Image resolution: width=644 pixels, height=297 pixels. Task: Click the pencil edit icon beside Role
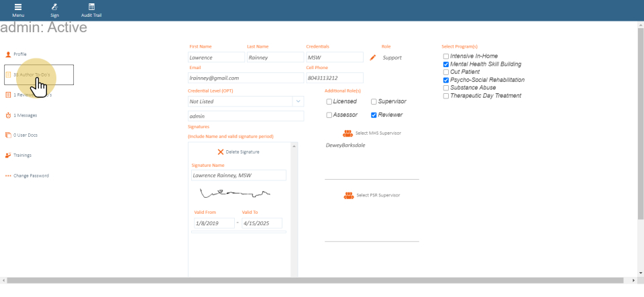pos(373,58)
